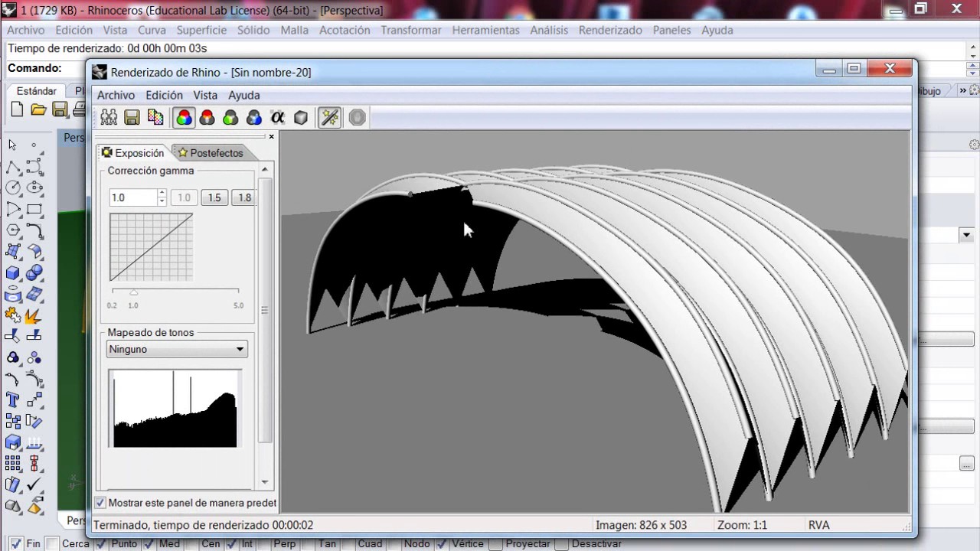Image resolution: width=980 pixels, height=551 pixels.
Task: Select the pointer selection tool
Action: (13, 145)
